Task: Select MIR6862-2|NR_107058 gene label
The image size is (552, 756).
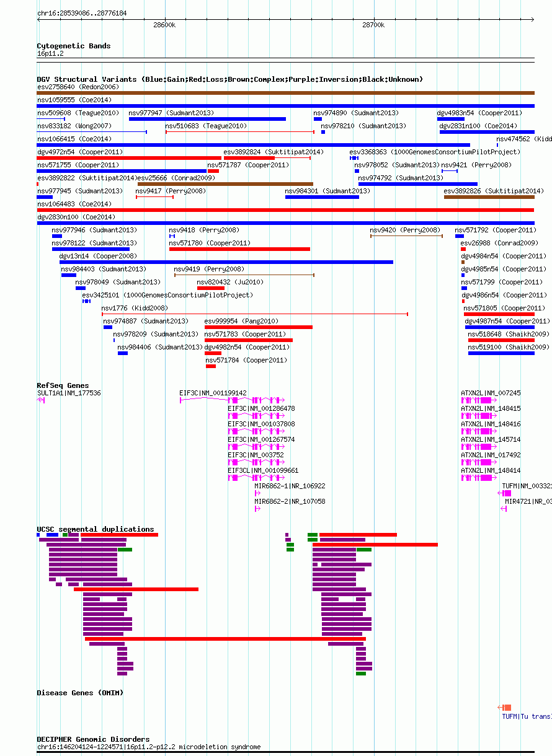Action: pyautogui.click(x=290, y=501)
